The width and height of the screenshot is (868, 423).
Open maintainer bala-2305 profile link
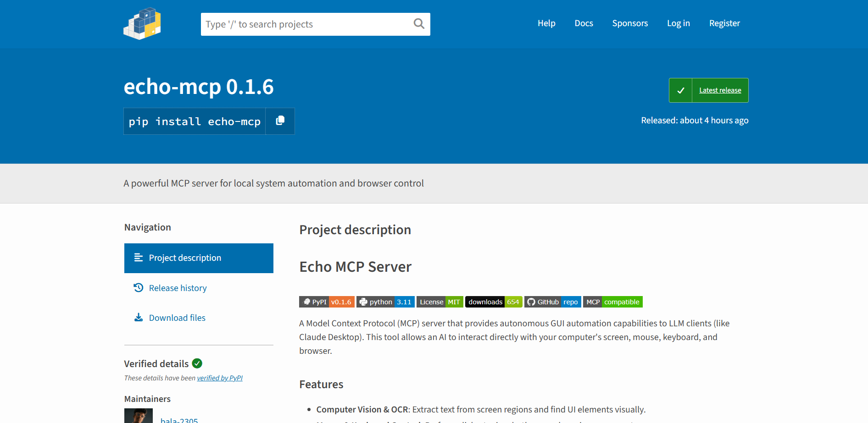(x=179, y=420)
